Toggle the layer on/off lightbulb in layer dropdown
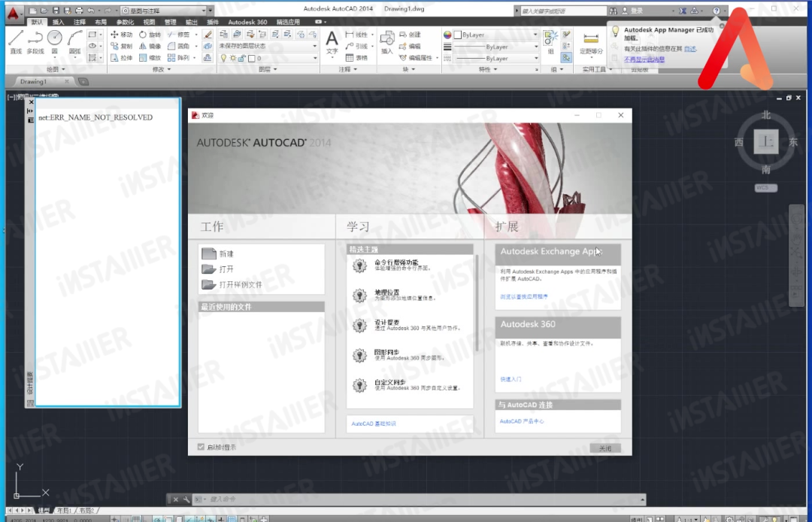 point(224,59)
